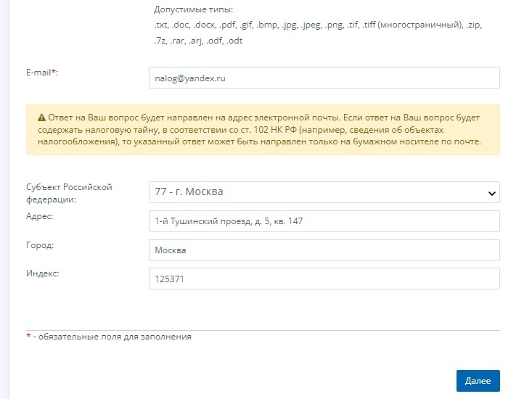Click the Индекс input field

(x=324, y=279)
